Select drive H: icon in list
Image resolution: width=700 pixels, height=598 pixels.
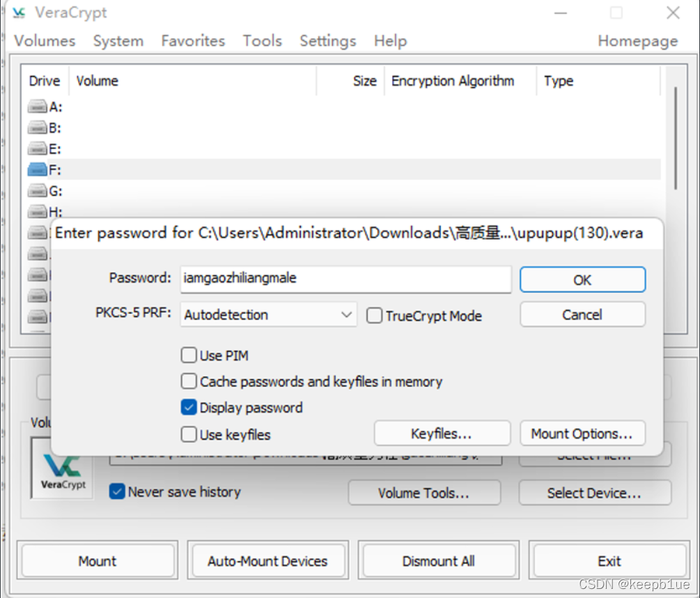pyautogui.click(x=37, y=211)
